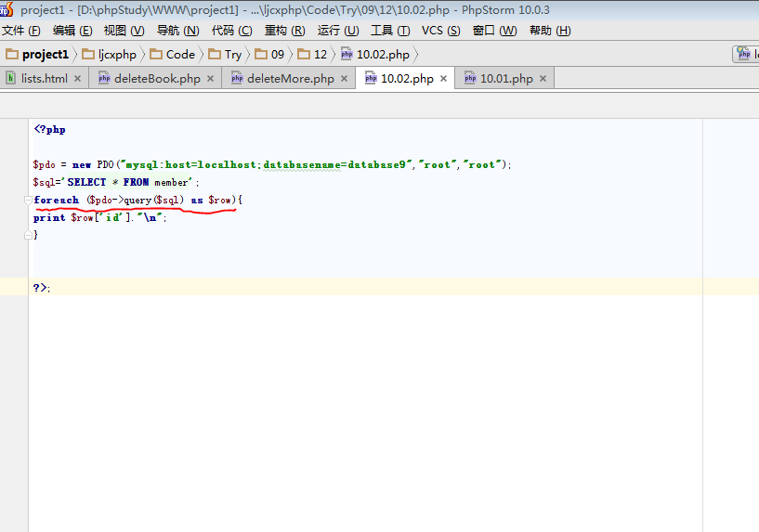Screen dimensions: 759x532
Task: Click the foreach keyword in code
Action: click(56, 200)
